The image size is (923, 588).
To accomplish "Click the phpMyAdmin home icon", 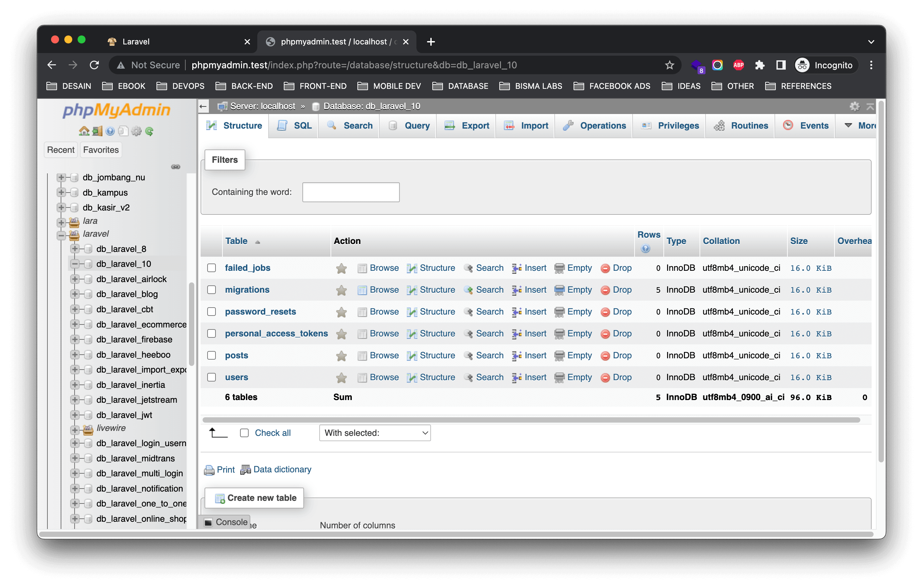I will 84,131.
